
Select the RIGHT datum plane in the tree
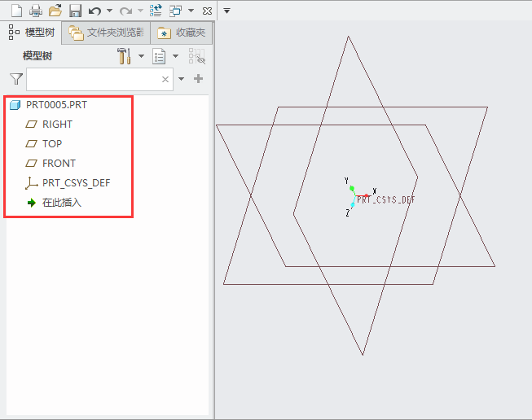49,124
